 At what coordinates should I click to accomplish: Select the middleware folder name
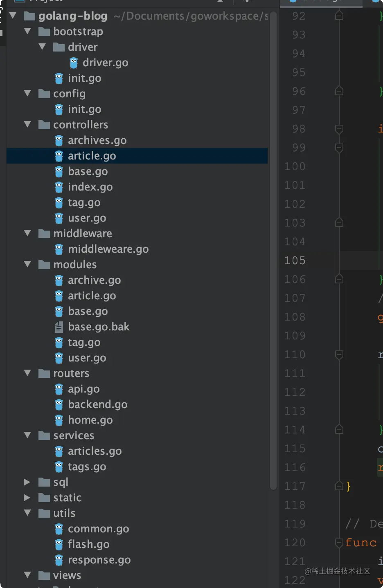point(83,233)
